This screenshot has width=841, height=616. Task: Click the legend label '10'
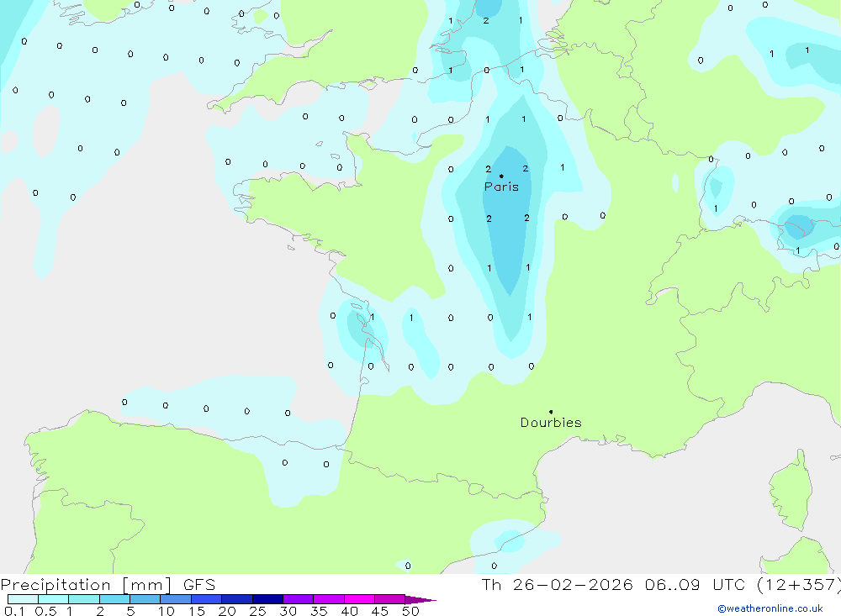coord(167,611)
